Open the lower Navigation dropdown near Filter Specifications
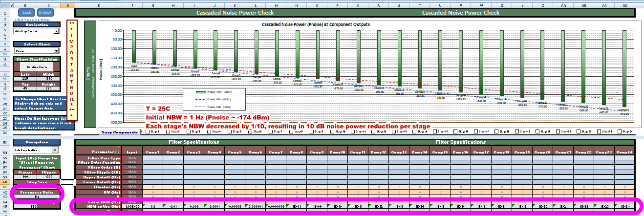Viewport: 644px width, 216px height. coord(55,150)
